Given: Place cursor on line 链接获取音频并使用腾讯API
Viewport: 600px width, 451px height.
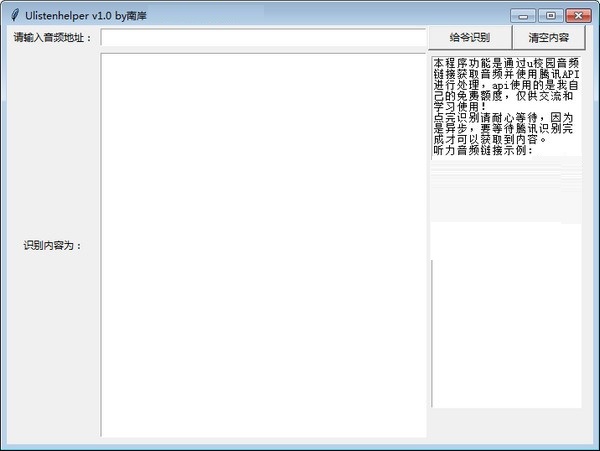Looking at the screenshot, I should tap(505, 74).
